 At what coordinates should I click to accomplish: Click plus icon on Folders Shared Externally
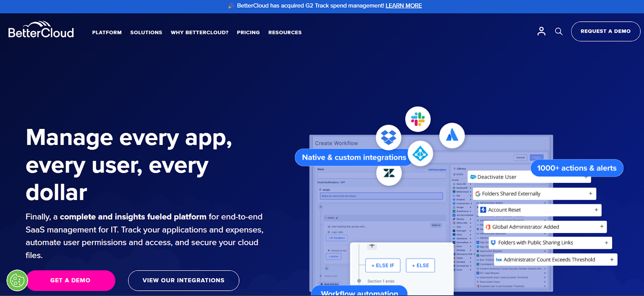coord(590,194)
